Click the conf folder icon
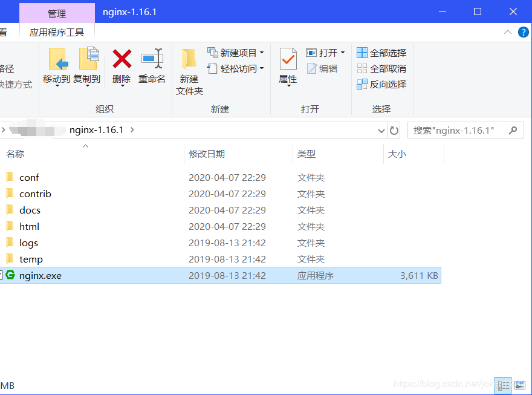 pos(10,177)
